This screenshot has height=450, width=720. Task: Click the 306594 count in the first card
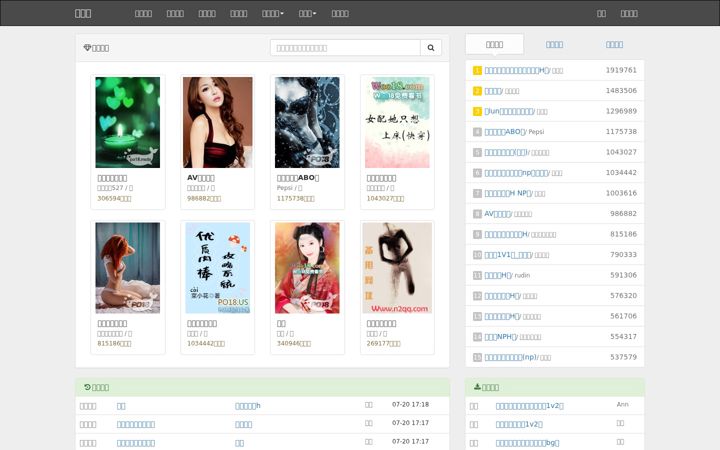[114, 198]
